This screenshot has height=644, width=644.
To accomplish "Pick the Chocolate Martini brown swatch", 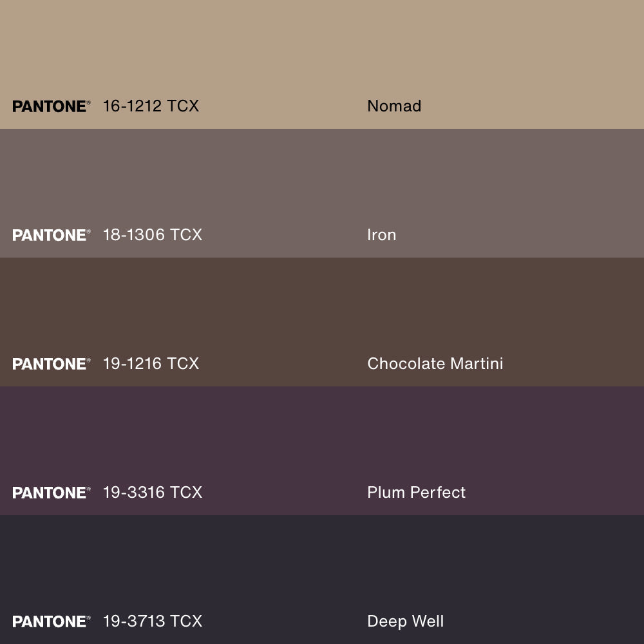I will point(322,309).
